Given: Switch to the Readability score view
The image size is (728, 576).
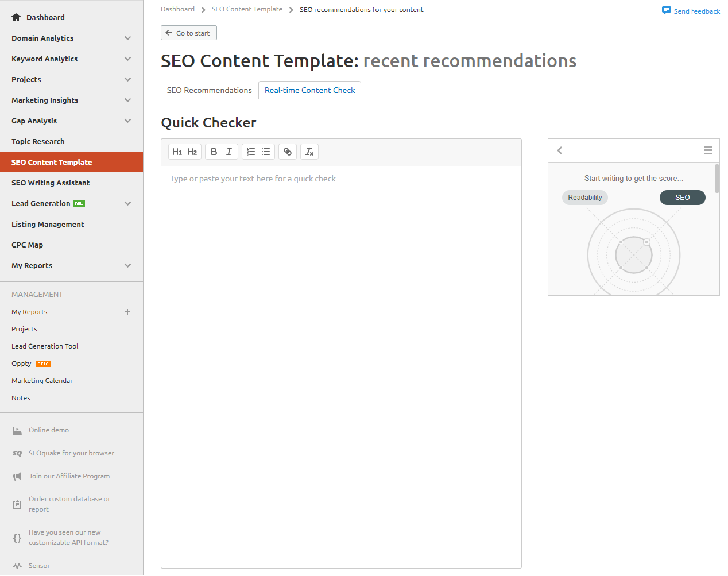Looking at the screenshot, I should (584, 197).
